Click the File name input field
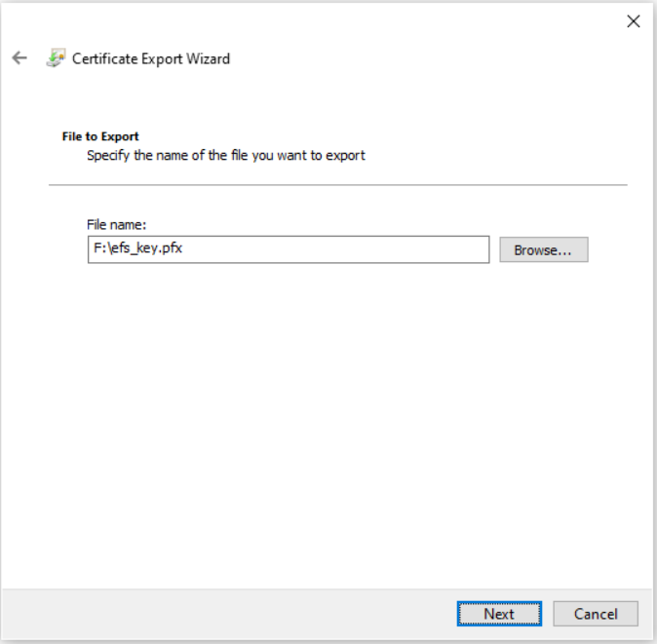The width and height of the screenshot is (657, 644). pos(288,249)
